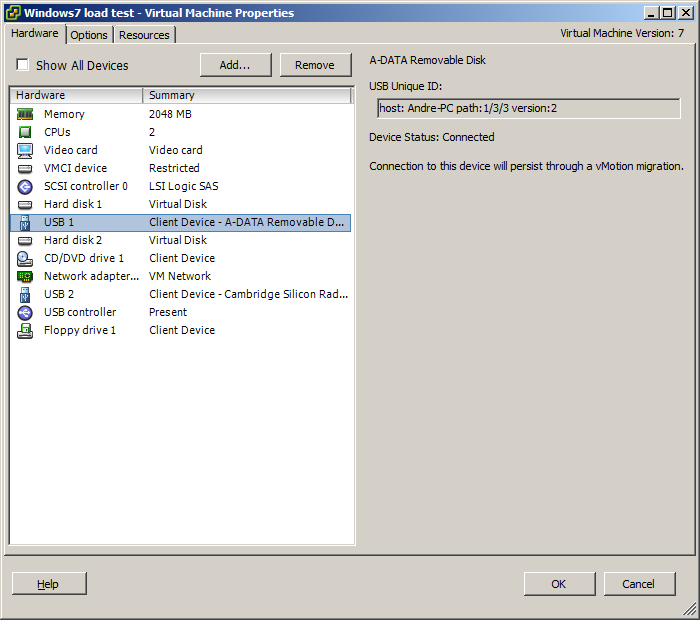Click the LSI Logic SAS summary
The width and height of the screenshot is (700, 620).
click(x=183, y=186)
